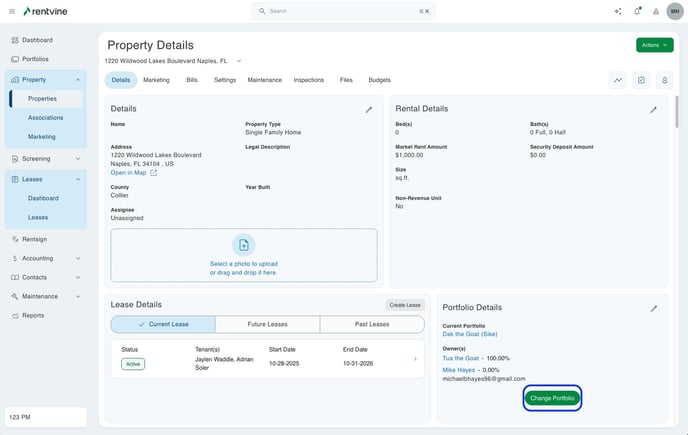This screenshot has width=688, height=435.
Task: Switch to the Bills tab
Action: (192, 80)
